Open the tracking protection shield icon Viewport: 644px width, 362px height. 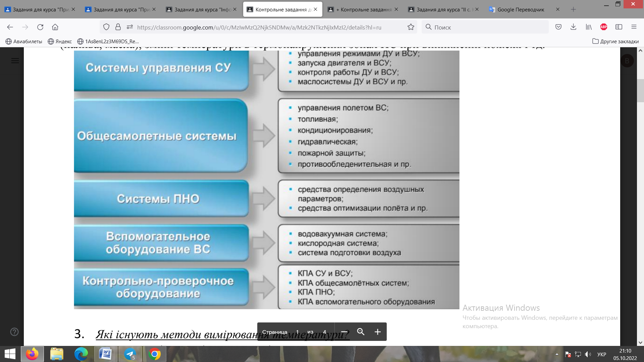coord(106,27)
